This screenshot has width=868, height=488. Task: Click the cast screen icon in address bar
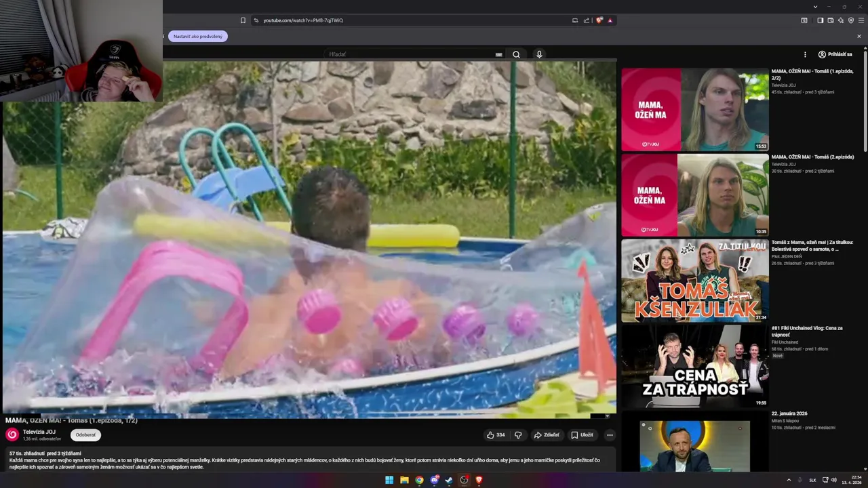[575, 20]
